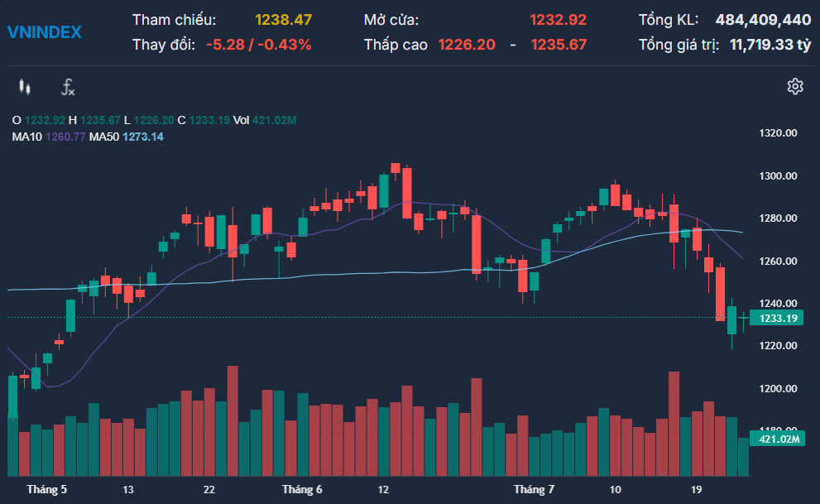Click the Tháng 6 date label

pos(302,490)
